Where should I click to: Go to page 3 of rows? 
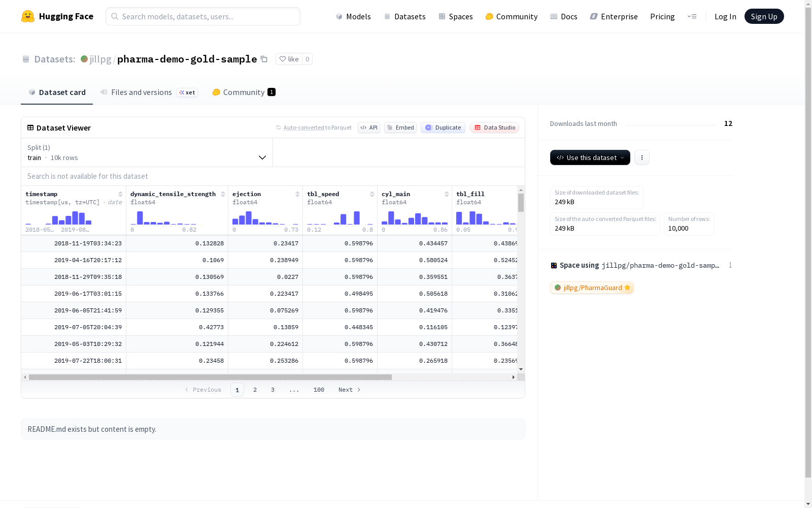click(x=273, y=390)
